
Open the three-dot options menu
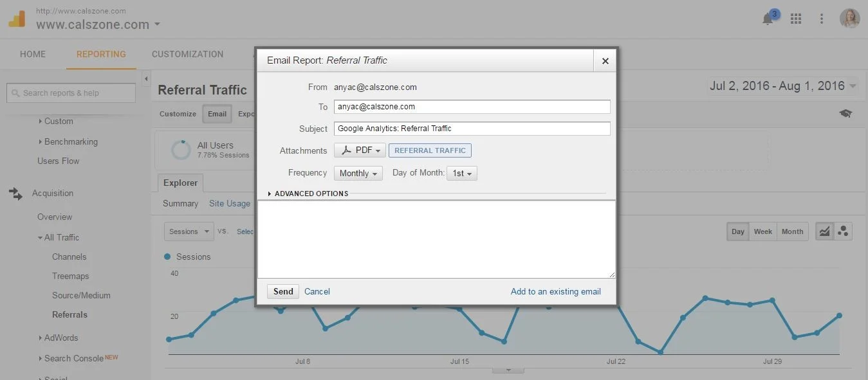pos(822,19)
